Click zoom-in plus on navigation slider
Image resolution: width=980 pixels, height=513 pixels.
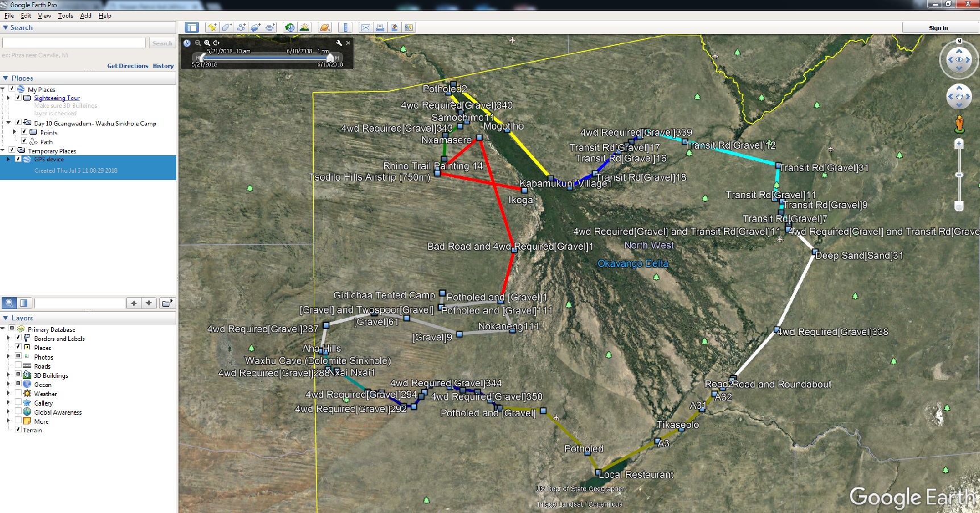[959, 144]
